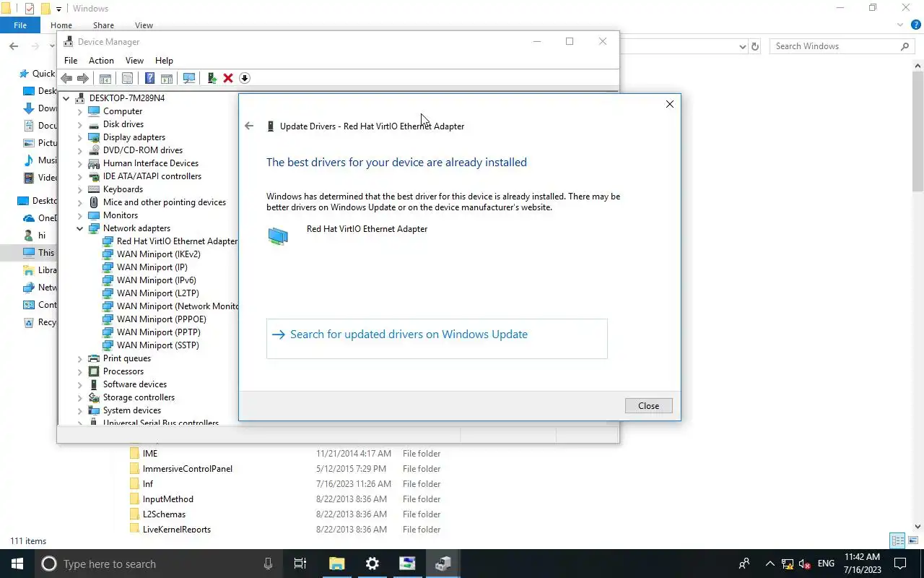Viewport: 924px width, 578px height.
Task: Click the black down-arrow Disable device icon
Action: click(244, 78)
